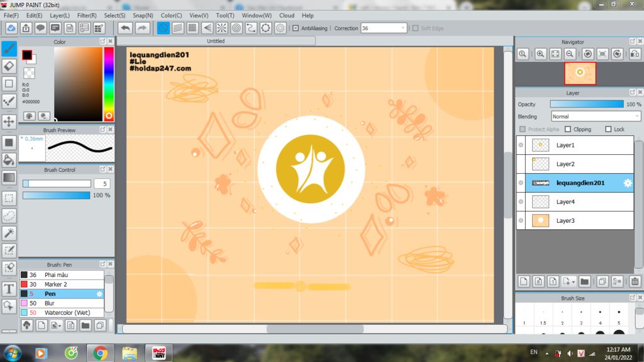
Task: Enable radial snap
Action: 222,28
